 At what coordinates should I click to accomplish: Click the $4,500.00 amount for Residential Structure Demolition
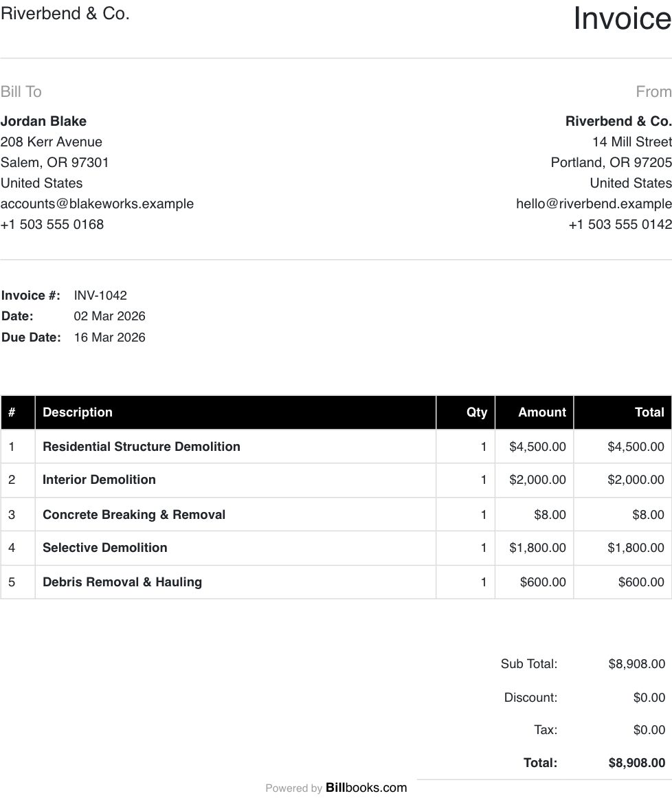coord(537,446)
